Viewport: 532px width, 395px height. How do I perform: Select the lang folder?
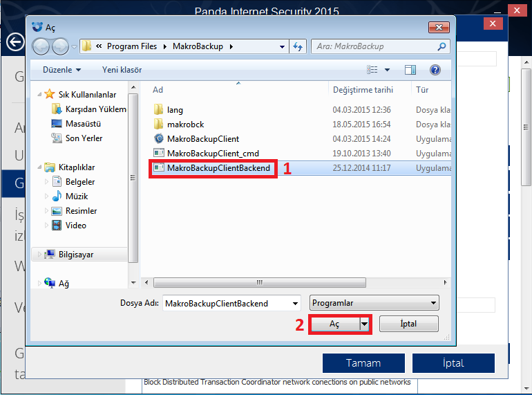[x=175, y=110]
